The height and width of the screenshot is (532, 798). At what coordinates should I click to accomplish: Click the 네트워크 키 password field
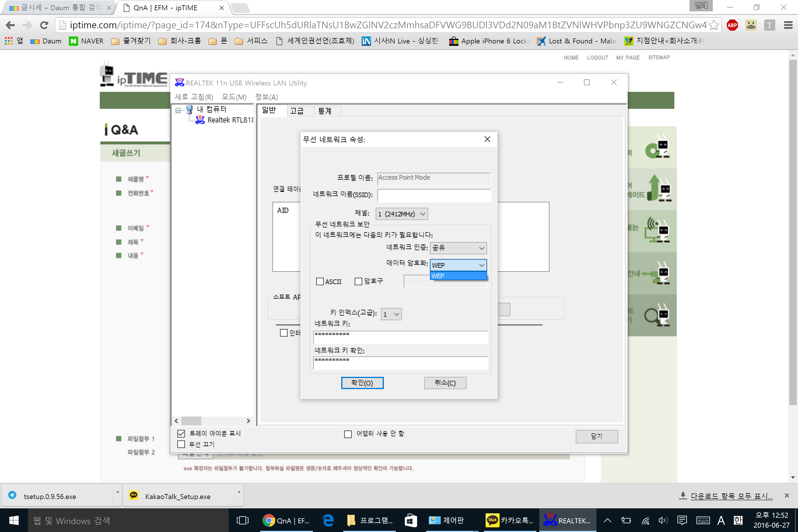click(x=400, y=337)
